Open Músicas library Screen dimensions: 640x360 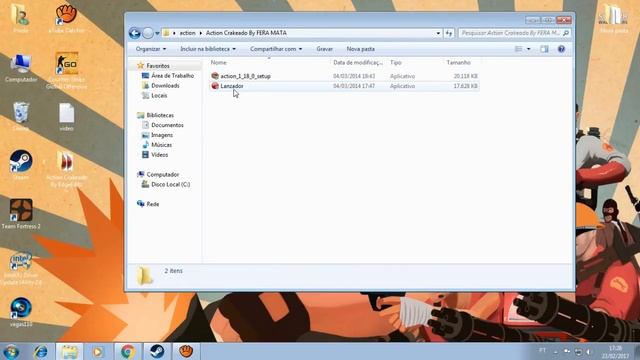tap(161, 145)
